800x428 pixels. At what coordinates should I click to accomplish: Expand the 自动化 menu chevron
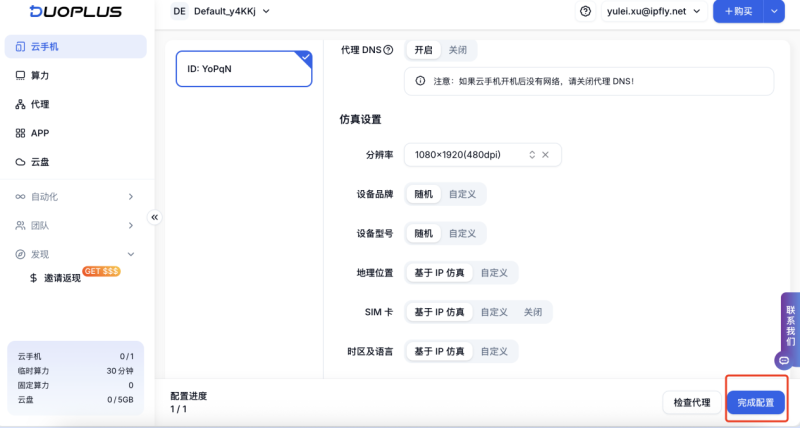click(131, 196)
